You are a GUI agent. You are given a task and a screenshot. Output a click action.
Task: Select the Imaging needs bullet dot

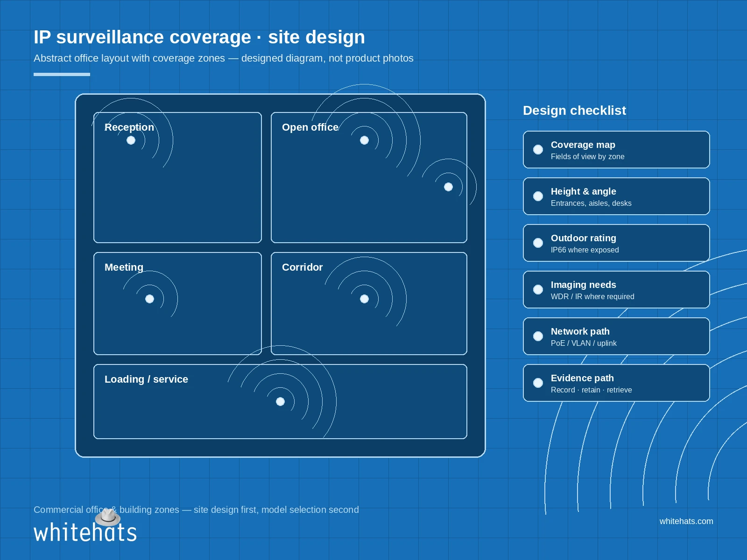pos(538,289)
